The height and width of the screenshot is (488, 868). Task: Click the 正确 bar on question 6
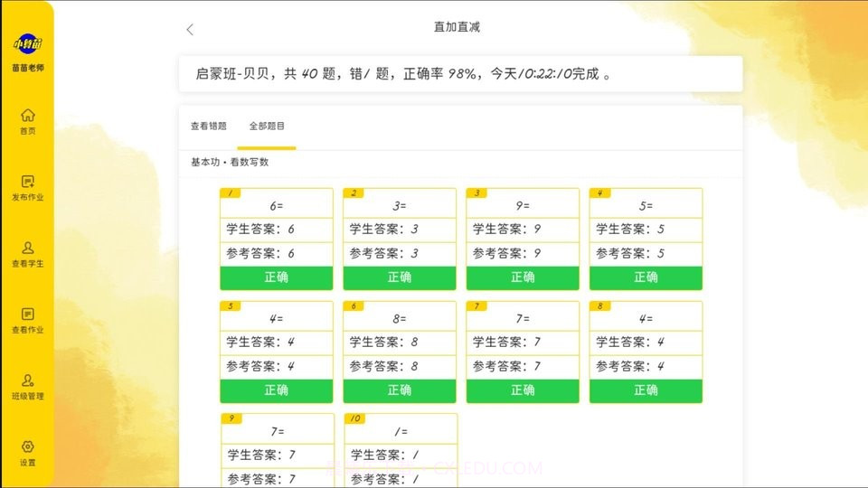tap(400, 390)
